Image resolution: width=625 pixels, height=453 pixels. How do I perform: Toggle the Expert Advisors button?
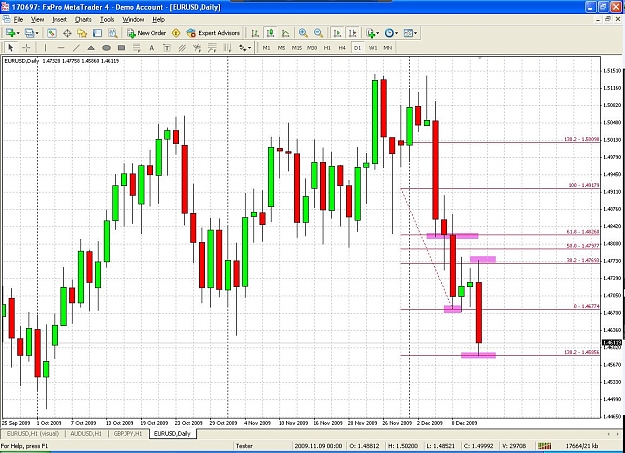pyautogui.click(x=213, y=33)
